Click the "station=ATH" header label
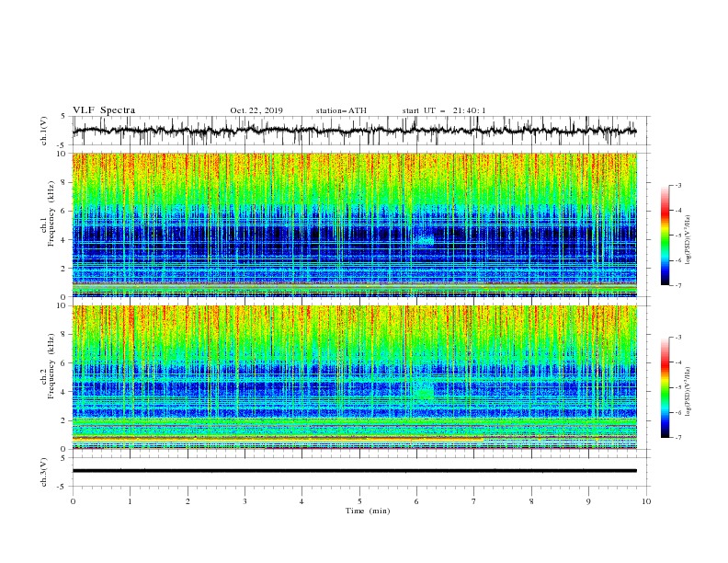Image resolution: width=728 pixels, height=563 pixels. pos(341,110)
